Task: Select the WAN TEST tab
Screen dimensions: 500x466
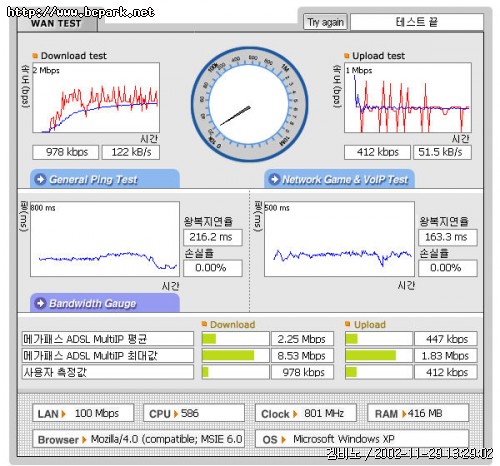Action: [57, 24]
